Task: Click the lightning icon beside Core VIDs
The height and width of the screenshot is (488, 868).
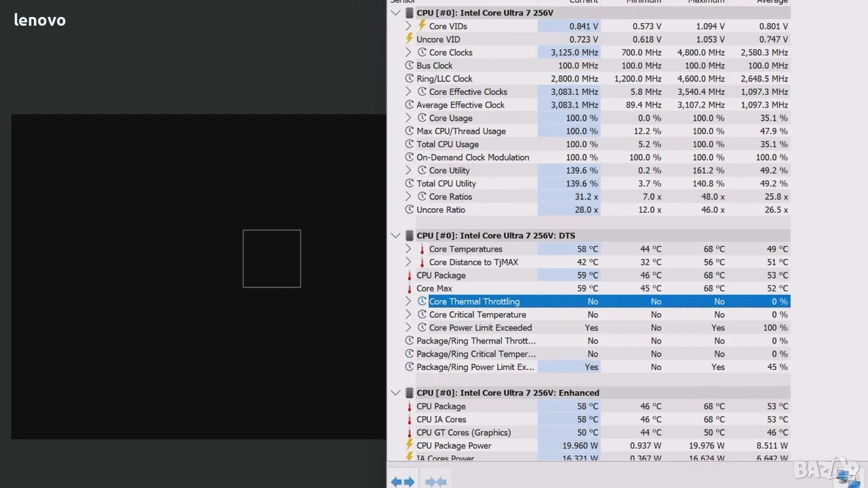Action: [422, 26]
